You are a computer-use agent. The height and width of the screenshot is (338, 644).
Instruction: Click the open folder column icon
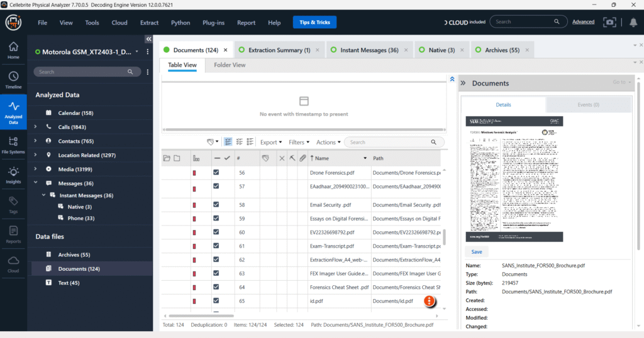[x=167, y=158]
